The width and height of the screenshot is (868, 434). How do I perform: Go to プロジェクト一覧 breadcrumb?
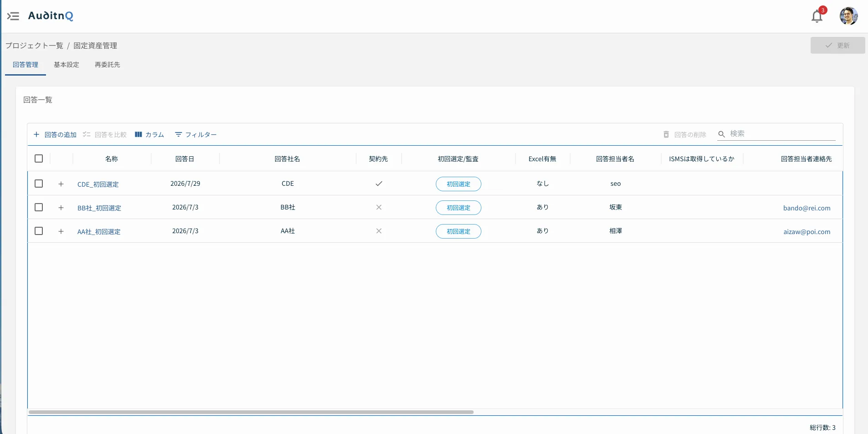(x=34, y=46)
